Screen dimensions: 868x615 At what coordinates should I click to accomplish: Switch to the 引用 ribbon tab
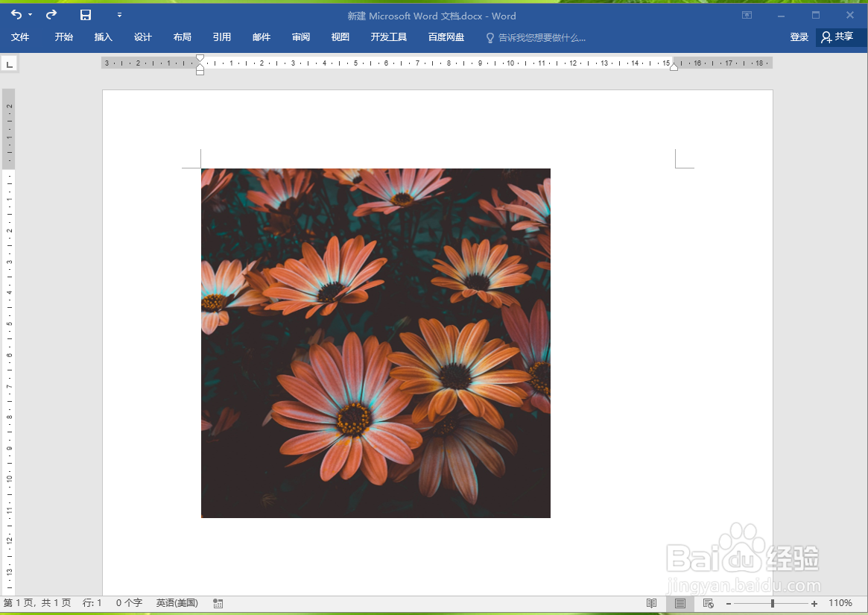(x=221, y=37)
